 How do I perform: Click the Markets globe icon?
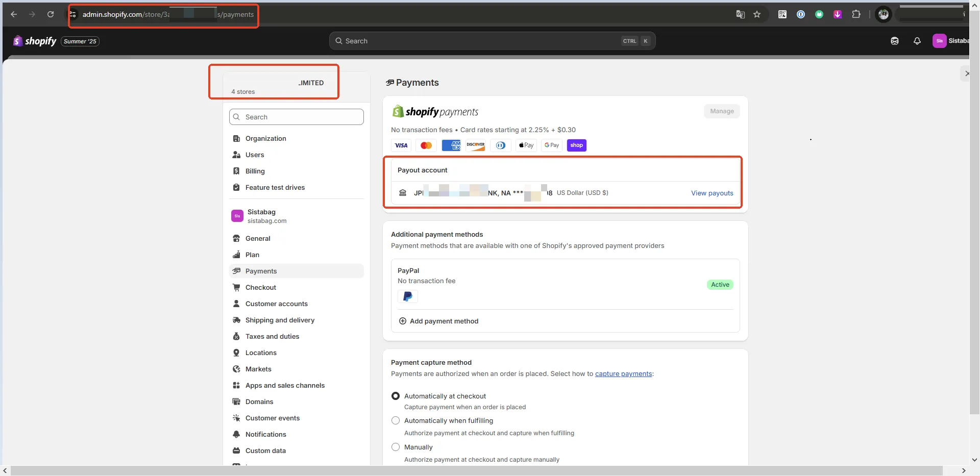[236, 369]
